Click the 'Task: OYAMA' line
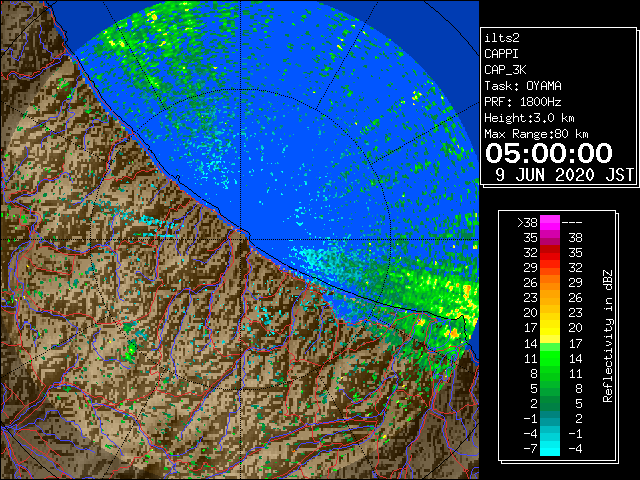This screenshot has width=640, height=480. coord(523,86)
